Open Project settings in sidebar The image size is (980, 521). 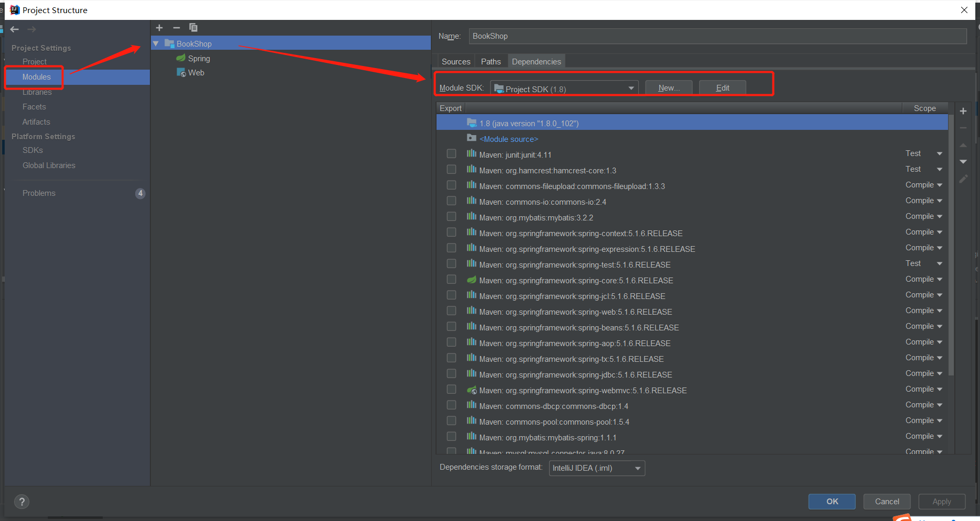(35, 62)
